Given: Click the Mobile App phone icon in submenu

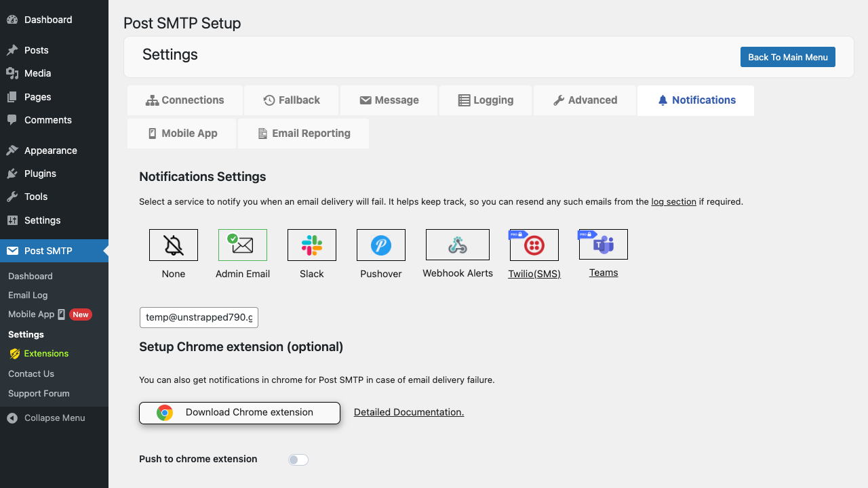Looking at the screenshot, I should 62,314.
